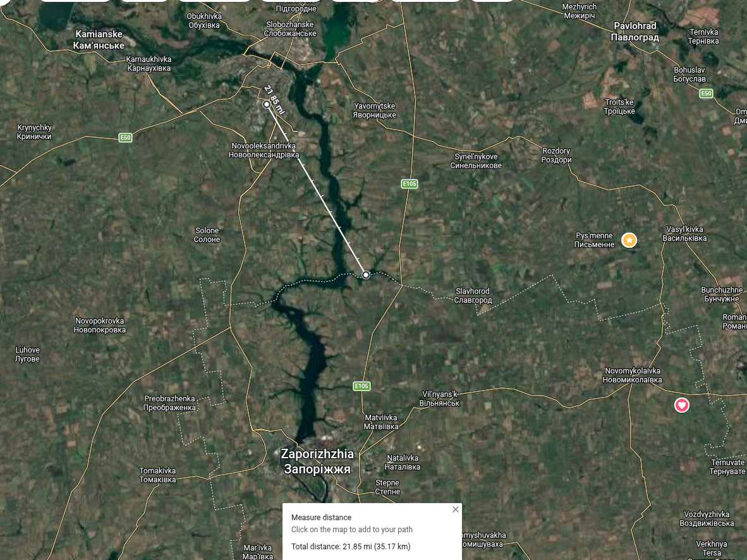Select the Kamianske city label
Screen dimensions: 747x560
pyautogui.click(x=99, y=40)
